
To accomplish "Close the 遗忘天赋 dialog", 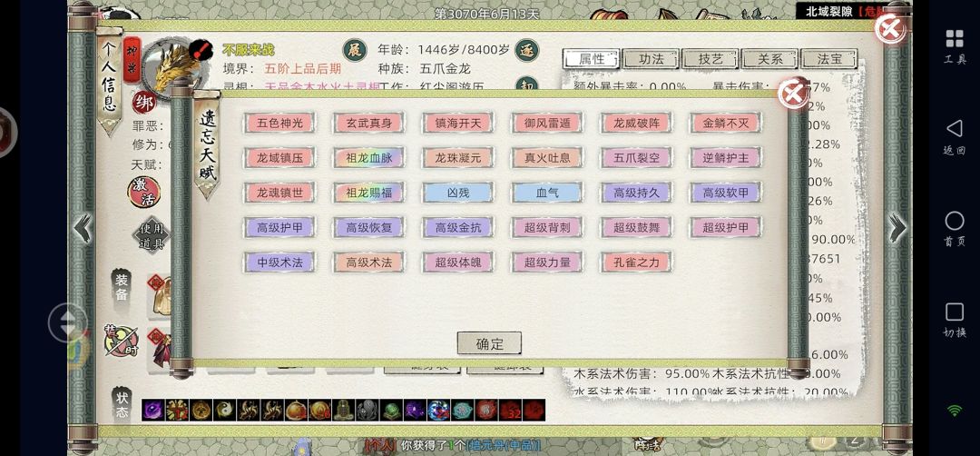I will (x=793, y=94).
